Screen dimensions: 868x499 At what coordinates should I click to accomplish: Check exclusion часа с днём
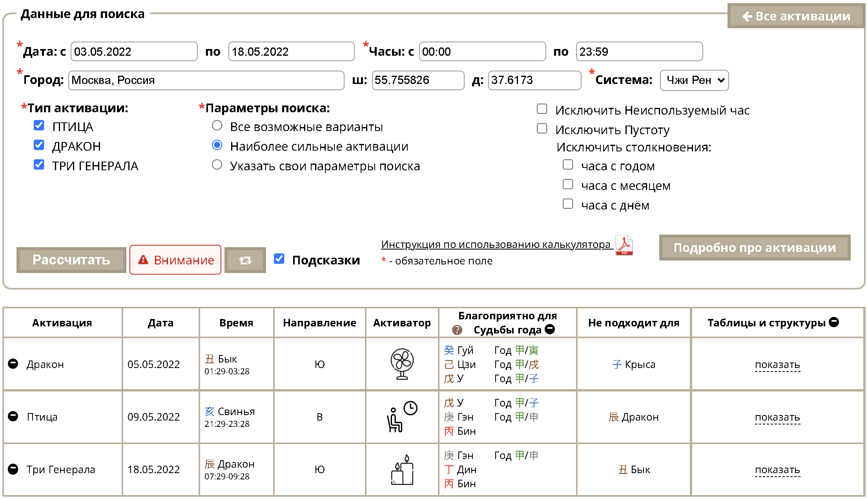(x=568, y=204)
